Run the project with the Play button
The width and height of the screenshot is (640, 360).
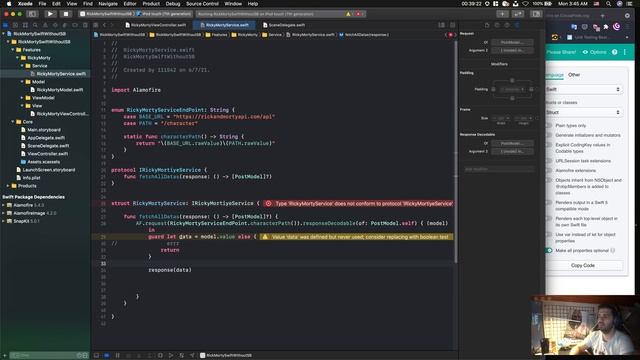point(50,14)
